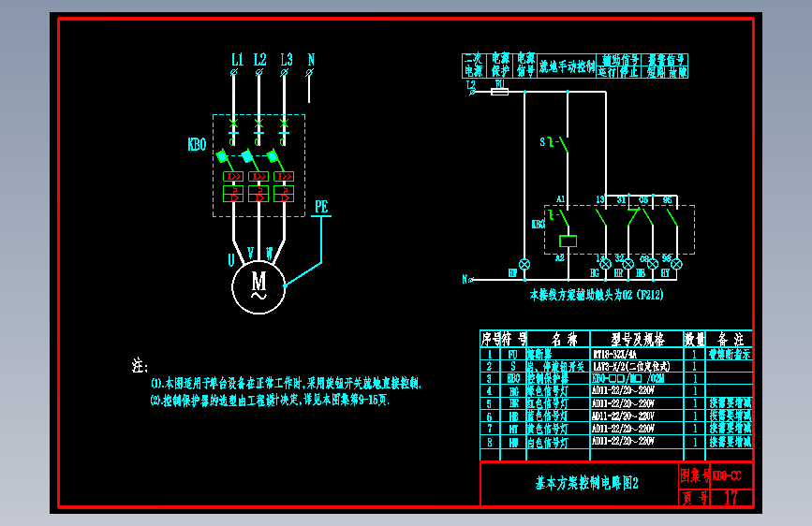Click the green S switch contact symbol
Viewport: 812px width, 526px height.
point(560,143)
